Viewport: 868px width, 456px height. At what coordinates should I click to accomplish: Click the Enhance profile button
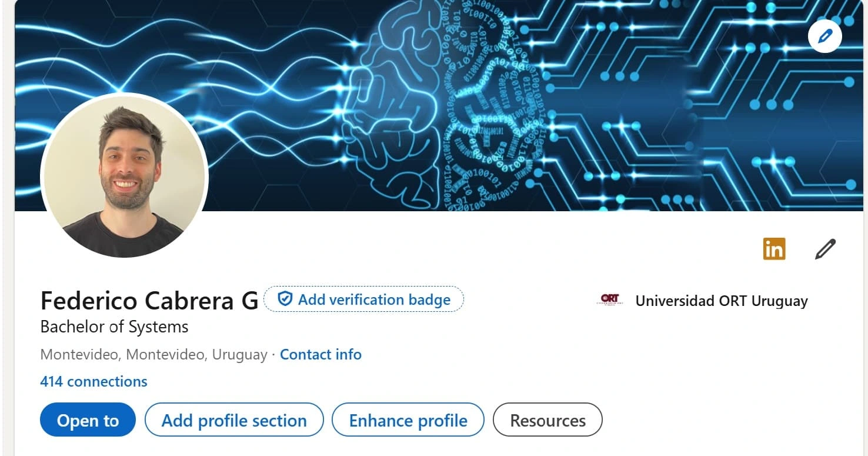[x=408, y=420]
